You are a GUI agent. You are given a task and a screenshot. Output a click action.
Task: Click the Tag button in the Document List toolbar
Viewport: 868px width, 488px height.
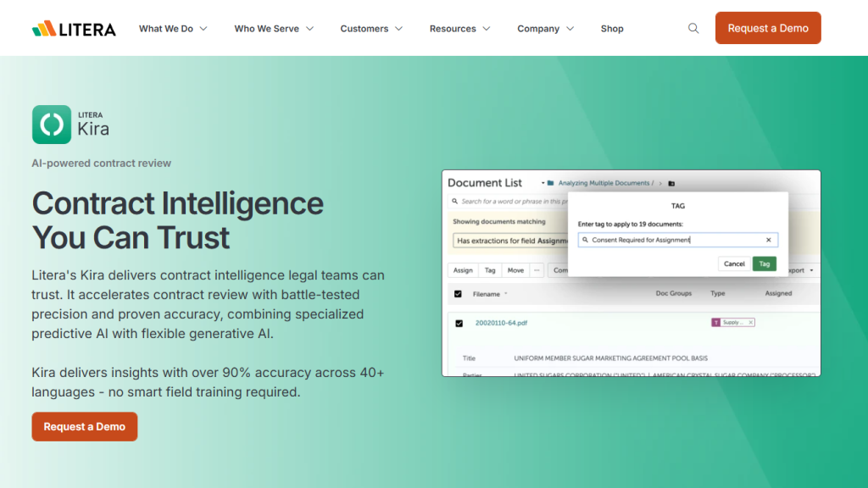click(x=490, y=270)
